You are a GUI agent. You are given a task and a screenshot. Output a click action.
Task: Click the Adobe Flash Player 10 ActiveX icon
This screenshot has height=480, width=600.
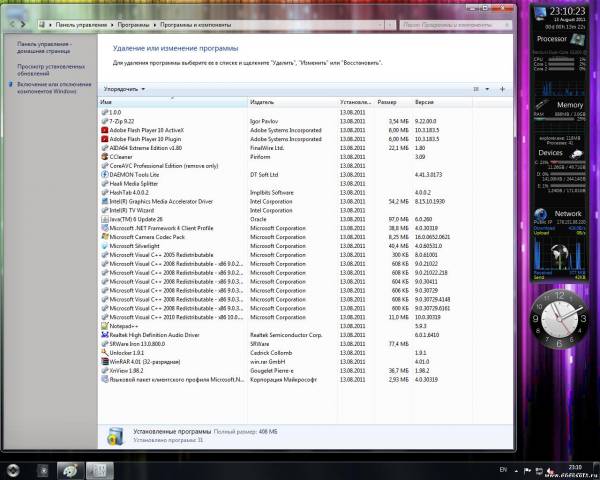click(104, 130)
